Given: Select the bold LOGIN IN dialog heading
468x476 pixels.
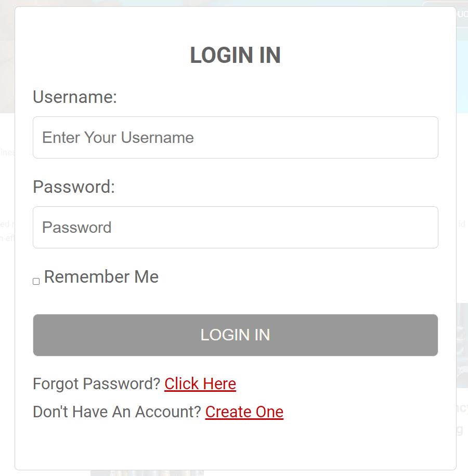Looking at the screenshot, I should 236,55.
